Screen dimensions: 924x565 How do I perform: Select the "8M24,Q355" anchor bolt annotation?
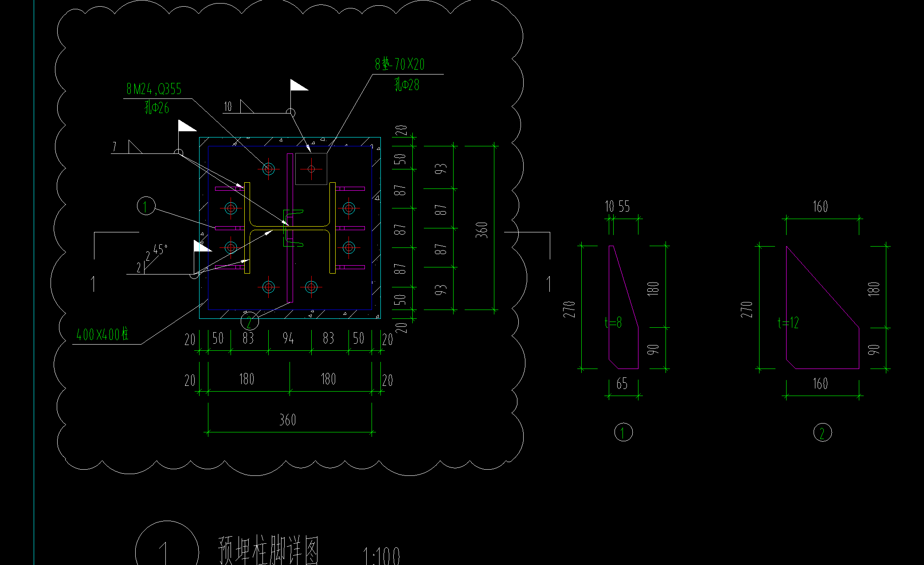154,89
